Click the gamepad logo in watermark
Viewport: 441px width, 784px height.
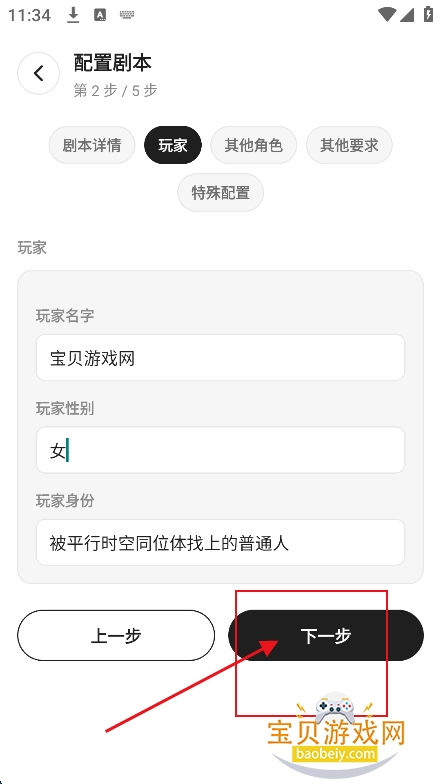pos(334,708)
